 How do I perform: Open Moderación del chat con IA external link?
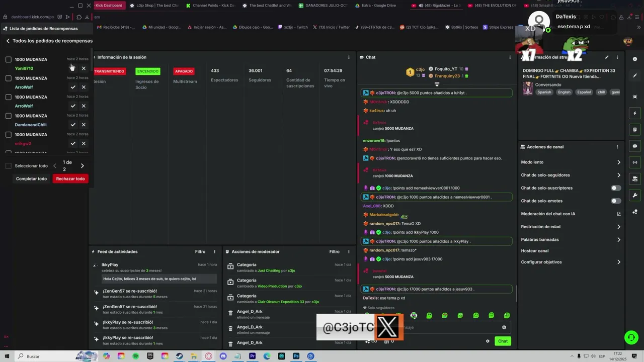619,214
